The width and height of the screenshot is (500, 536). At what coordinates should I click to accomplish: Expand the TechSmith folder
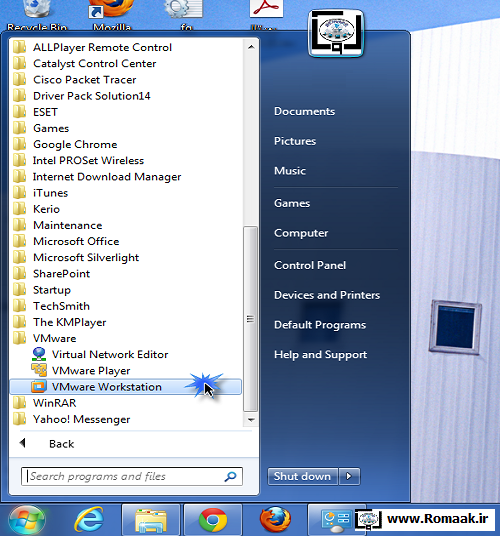point(61,306)
